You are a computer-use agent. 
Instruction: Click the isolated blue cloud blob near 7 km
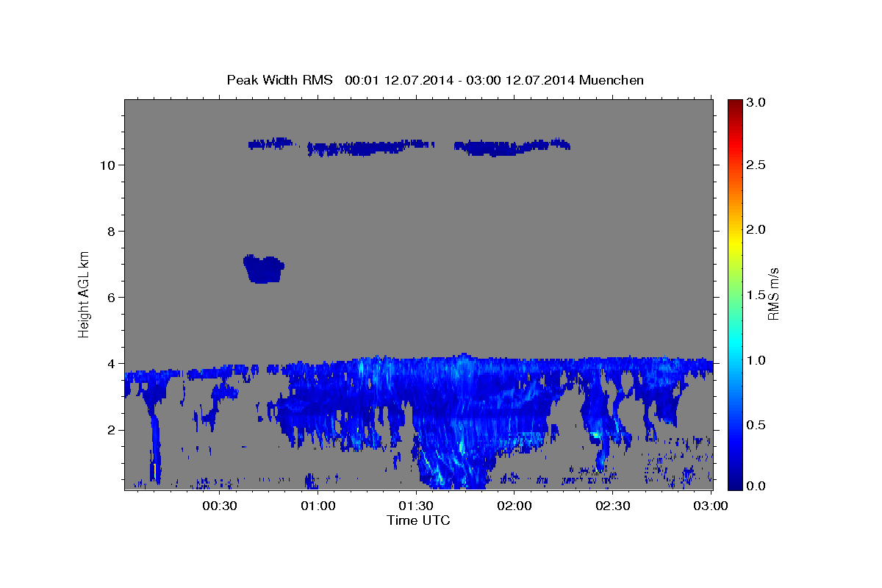tap(263, 269)
